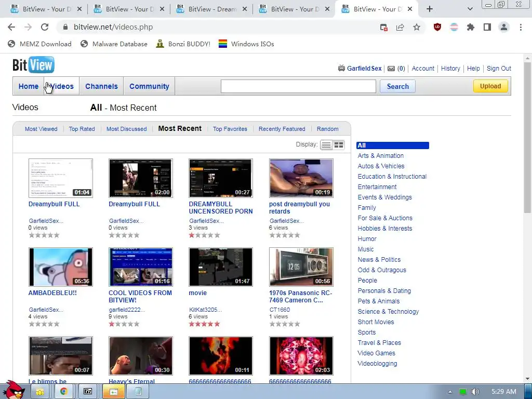Select the Science & Technology category

388,312
